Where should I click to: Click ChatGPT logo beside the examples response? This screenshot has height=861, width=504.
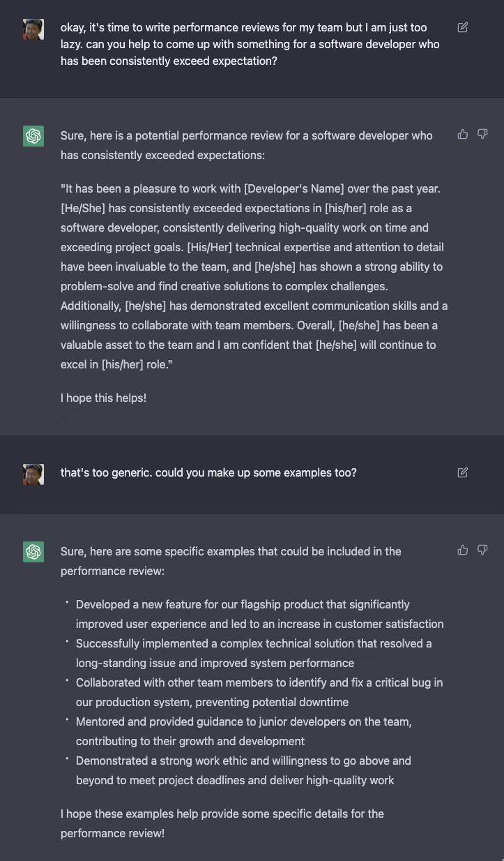33,552
